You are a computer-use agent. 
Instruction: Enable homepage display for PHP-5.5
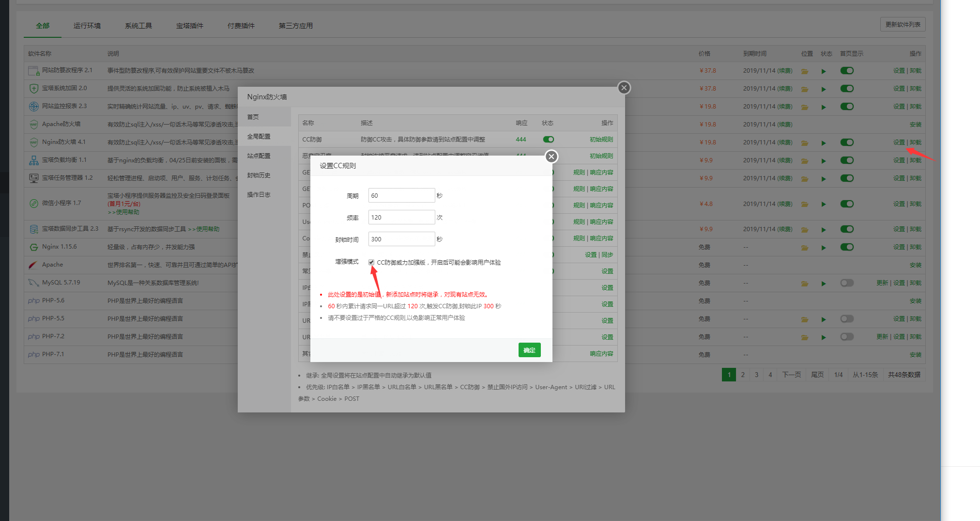[x=847, y=319]
